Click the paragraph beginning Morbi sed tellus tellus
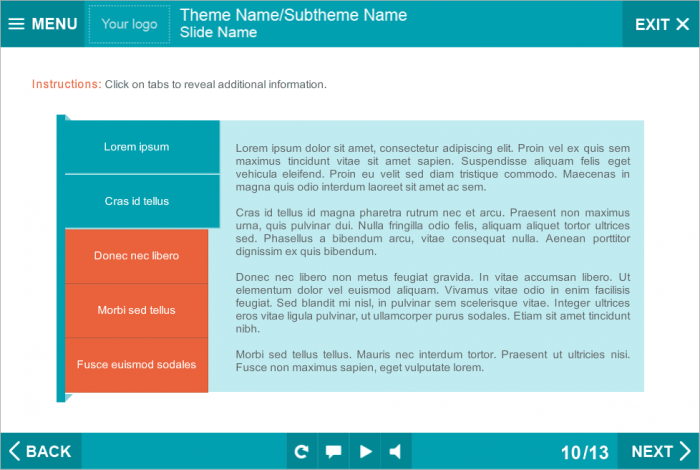The width and height of the screenshot is (700, 470). (433, 361)
